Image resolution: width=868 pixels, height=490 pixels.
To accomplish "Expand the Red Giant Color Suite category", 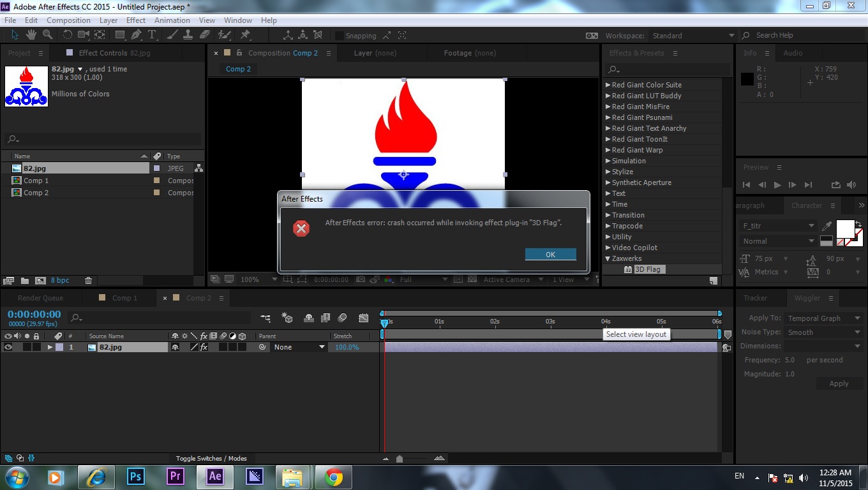I will click(608, 85).
